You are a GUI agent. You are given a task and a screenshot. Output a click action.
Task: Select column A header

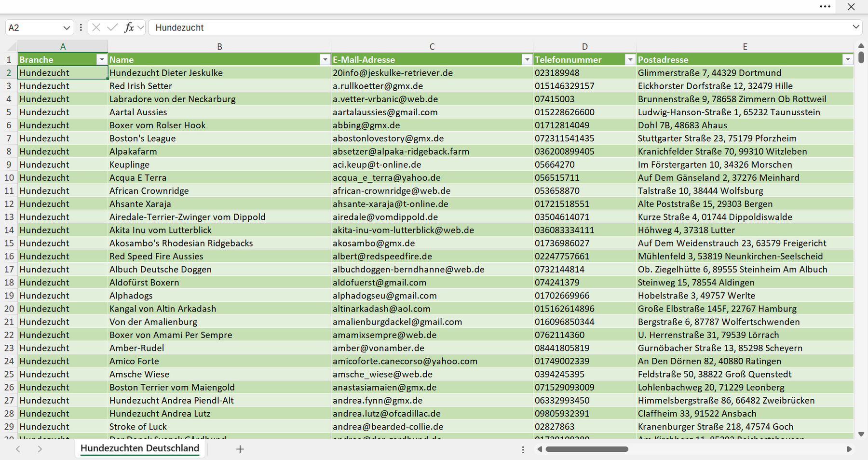63,47
